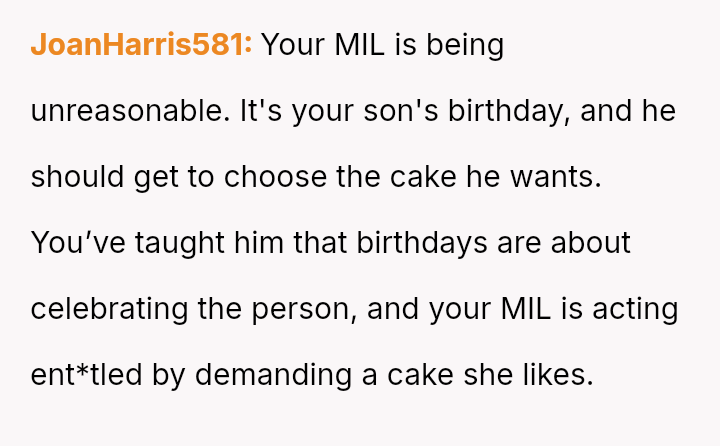Click the word "she" in the last line

[x=488, y=375]
